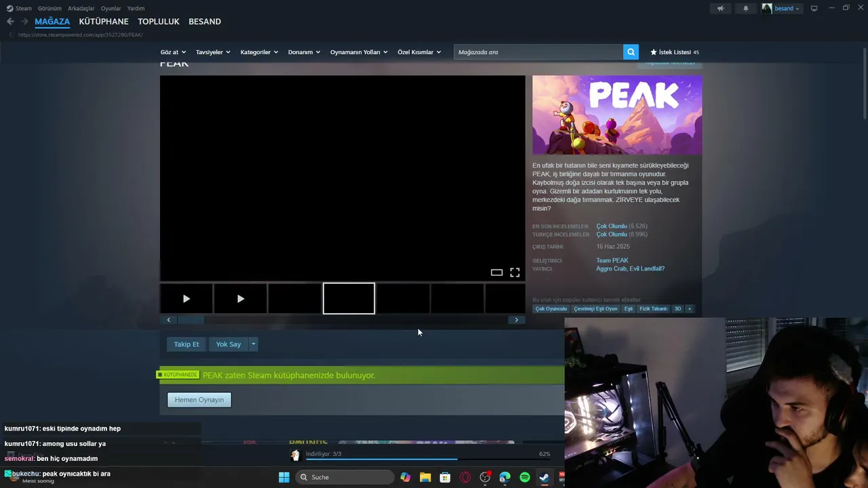Expand the Kategoriler dropdown
868x488 pixels.
click(x=260, y=52)
